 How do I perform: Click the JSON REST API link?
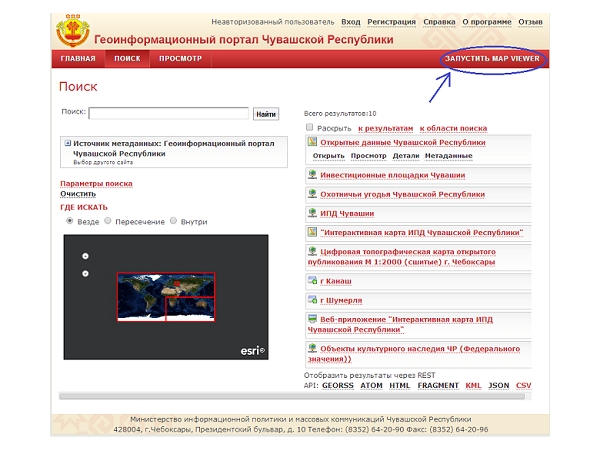point(499,385)
